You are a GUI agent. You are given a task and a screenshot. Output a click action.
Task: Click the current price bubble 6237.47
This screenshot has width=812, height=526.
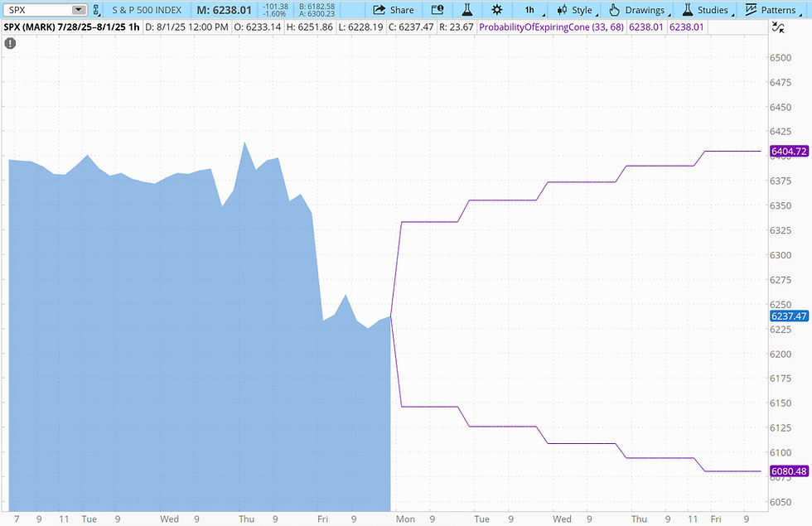[x=789, y=316]
